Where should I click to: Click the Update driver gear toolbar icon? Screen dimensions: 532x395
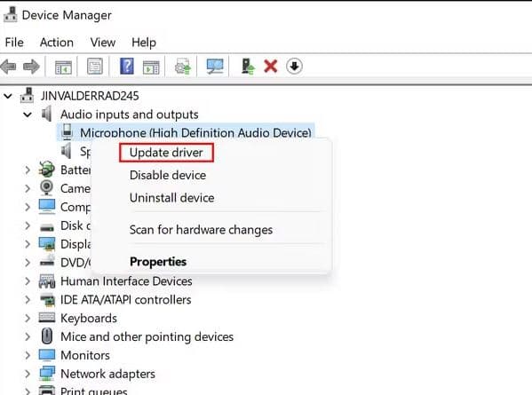183,67
